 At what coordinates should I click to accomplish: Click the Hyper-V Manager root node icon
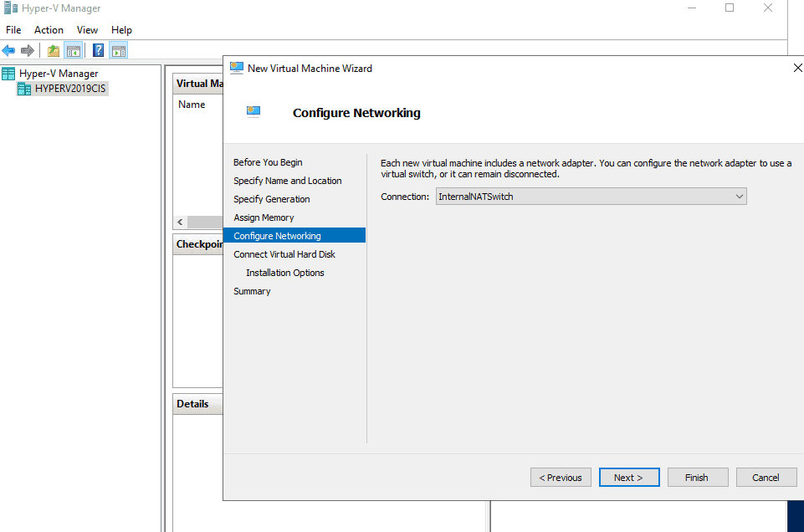point(8,73)
